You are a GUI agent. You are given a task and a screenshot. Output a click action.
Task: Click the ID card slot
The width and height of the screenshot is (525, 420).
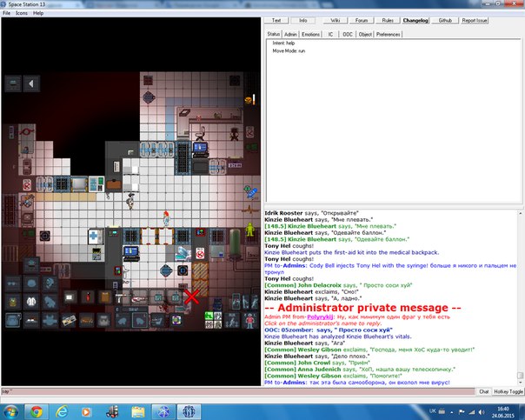click(69, 320)
